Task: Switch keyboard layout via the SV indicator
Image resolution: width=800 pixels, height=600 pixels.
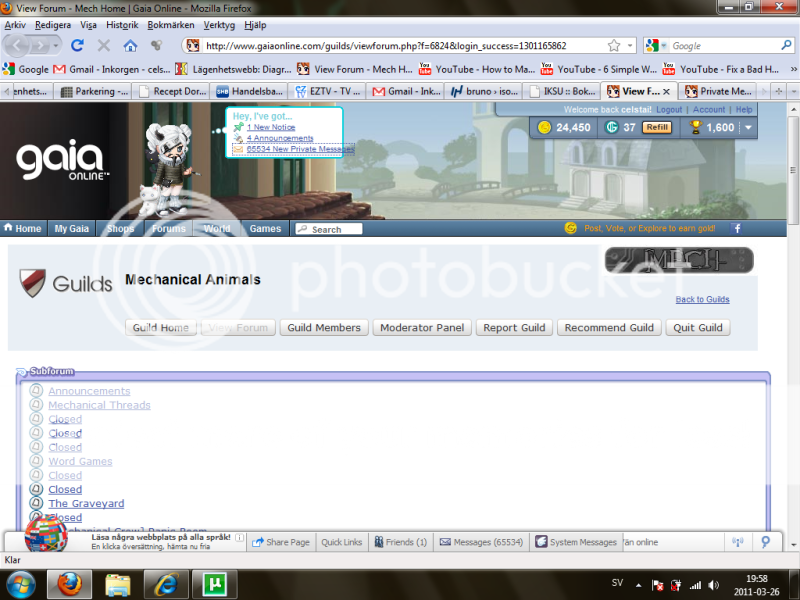Action: tap(617, 583)
